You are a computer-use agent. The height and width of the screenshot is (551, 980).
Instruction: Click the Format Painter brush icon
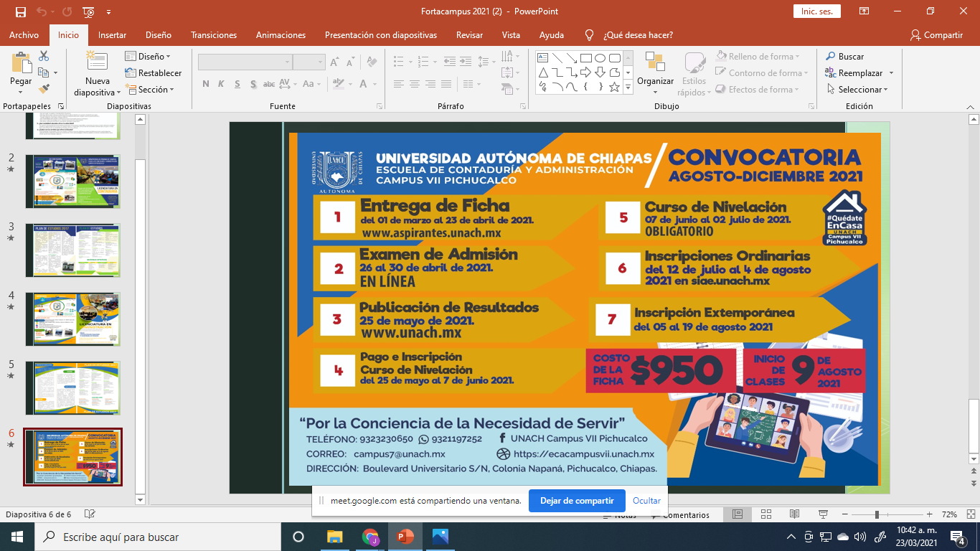[44, 89]
